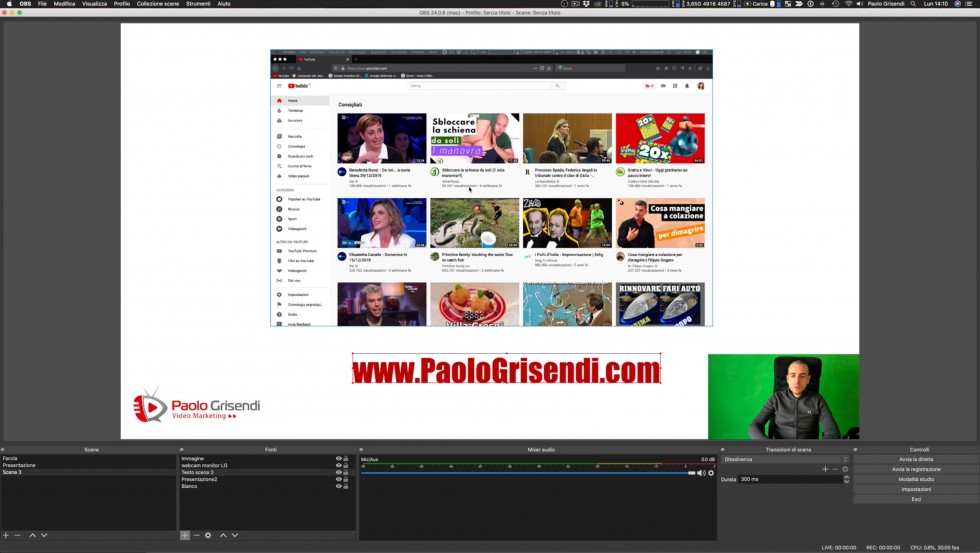Image resolution: width=980 pixels, height=553 pixels.
Task: Move source up in Fonti panel
Action: click(x=223, y=536)
